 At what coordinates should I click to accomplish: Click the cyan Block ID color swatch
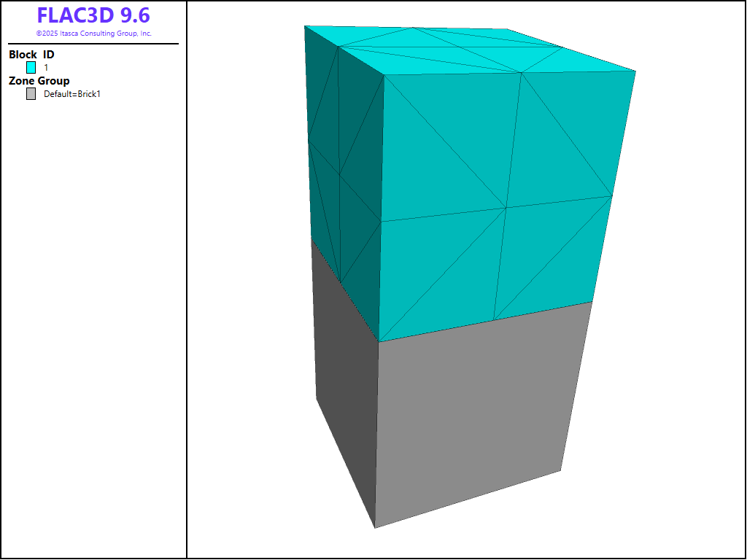coord(31,67)
